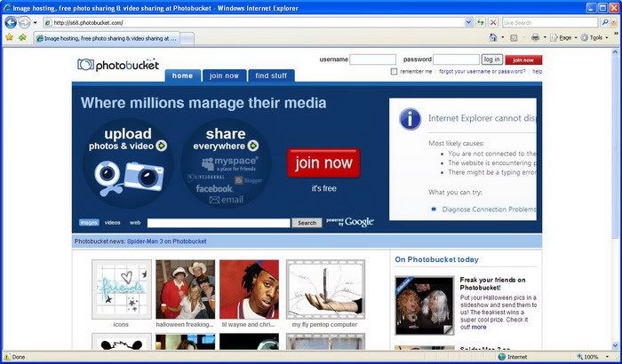Switch to the 'find stuff' tab
This screenshot has width=622, height=364.
[x=271, y=75]
